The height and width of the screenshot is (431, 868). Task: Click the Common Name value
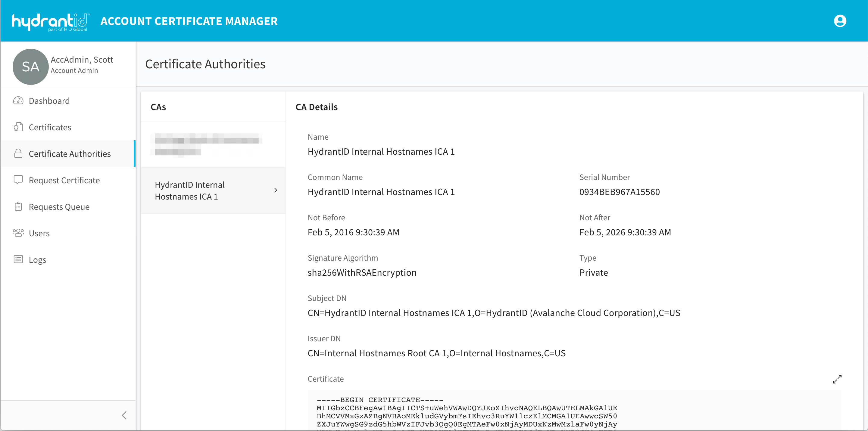pyautogui.click(x=381, y=192)
